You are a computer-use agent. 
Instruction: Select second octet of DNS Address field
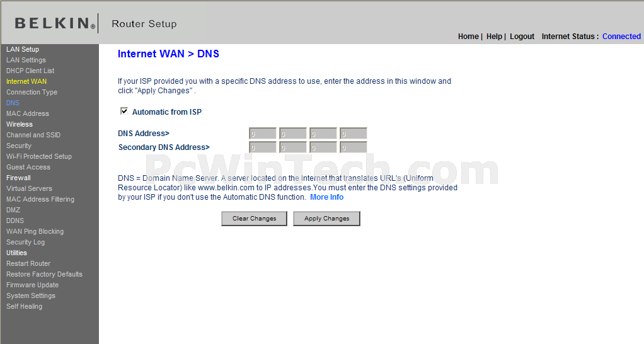(x=293, y=134)
